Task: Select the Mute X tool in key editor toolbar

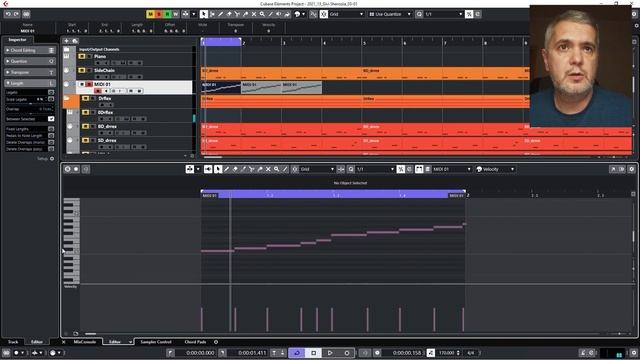Action: [268, 169]
